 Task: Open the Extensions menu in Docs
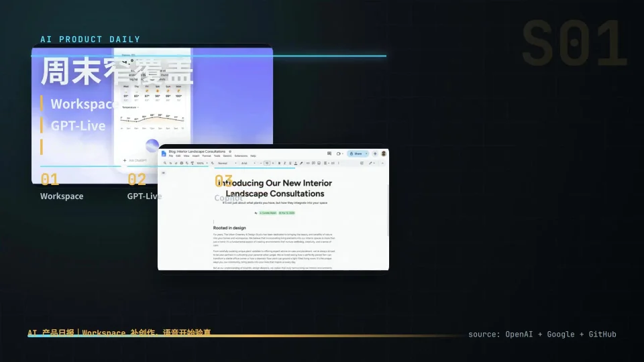[x=241, y=156]
